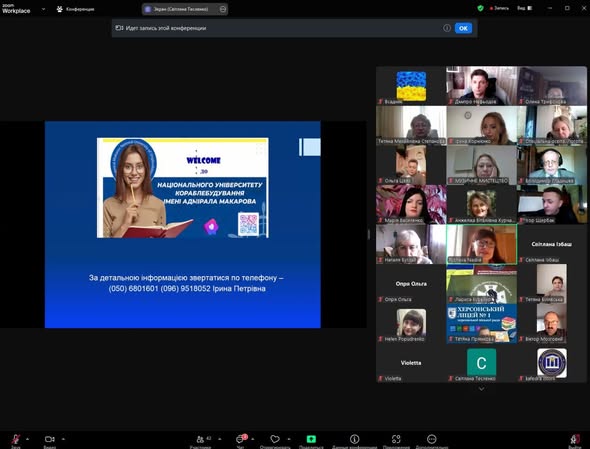Select Анжеліка Віталіївна video tile

(x=482, y=204)
